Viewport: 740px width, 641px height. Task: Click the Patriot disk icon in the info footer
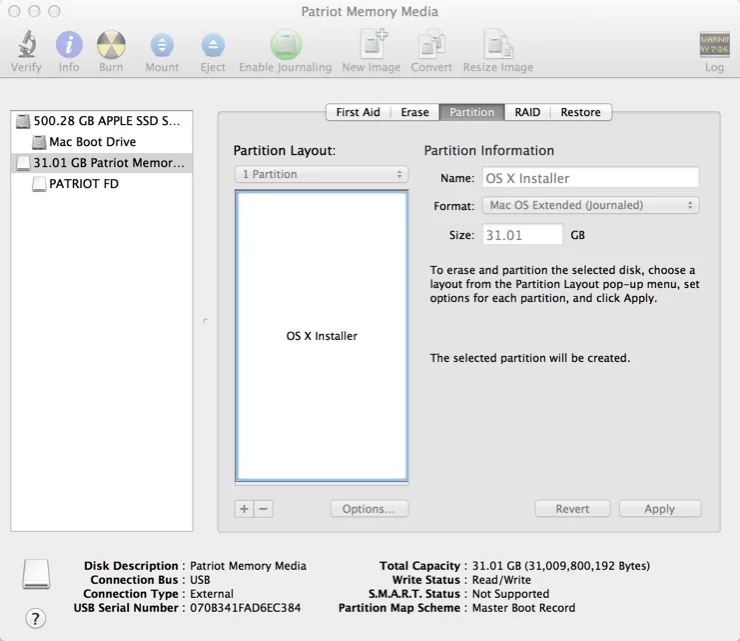point(36,574)
